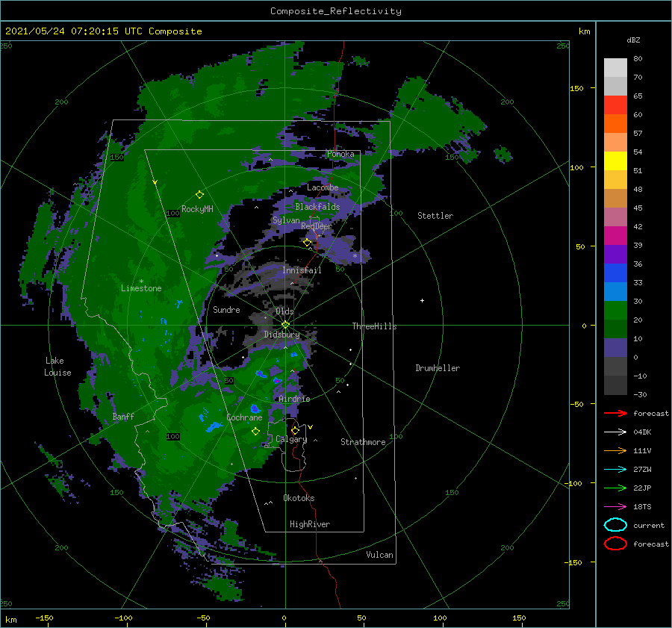The width and height of the screenshot is (672, 628).
Task: Click the Olds label near radar center
Action: (x=284, y=311)
